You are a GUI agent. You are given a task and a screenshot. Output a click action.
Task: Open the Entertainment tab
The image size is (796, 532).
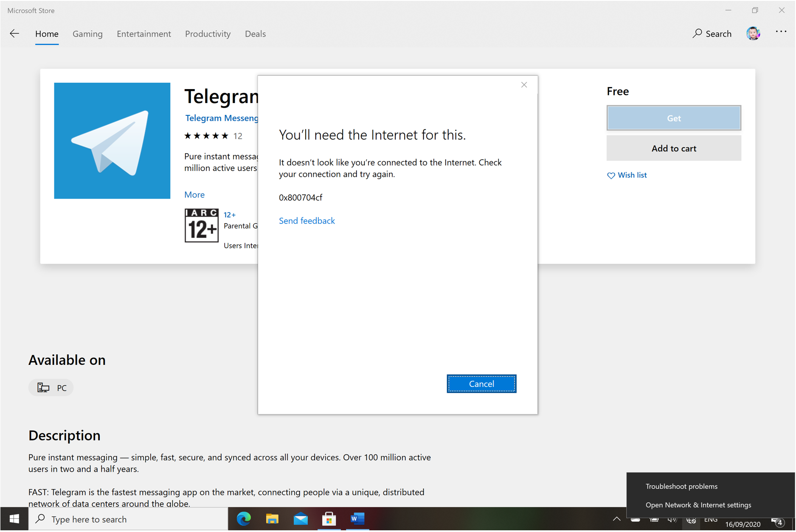click(144, 34)
